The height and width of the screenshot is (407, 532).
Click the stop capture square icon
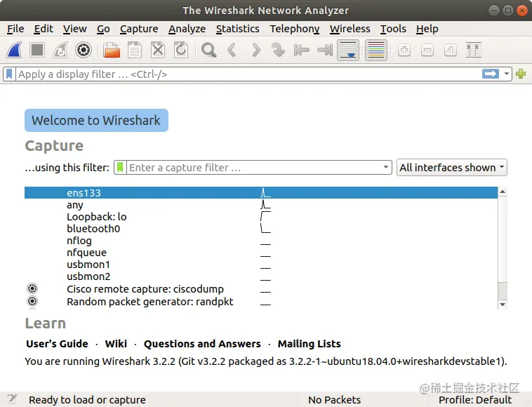coord(37,51)
